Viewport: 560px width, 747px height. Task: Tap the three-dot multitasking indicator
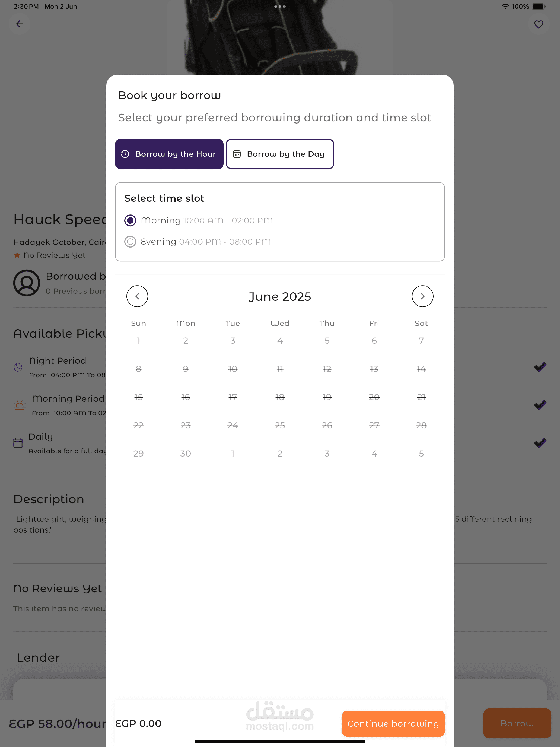pyautogui.click(x=280, y=7)
